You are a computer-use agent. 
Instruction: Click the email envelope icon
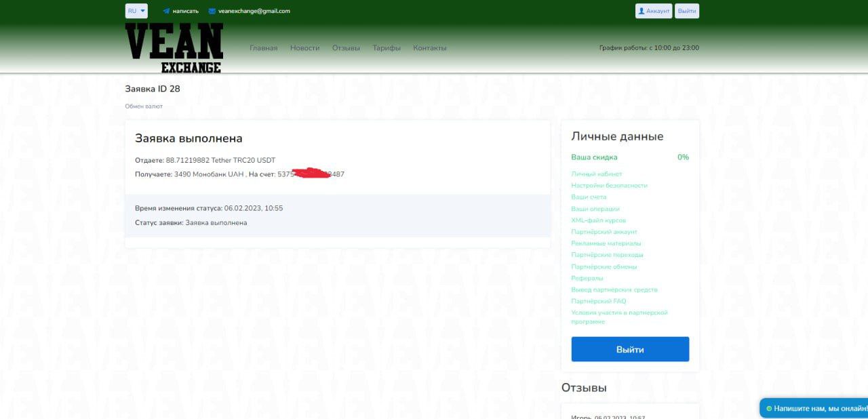212,11
